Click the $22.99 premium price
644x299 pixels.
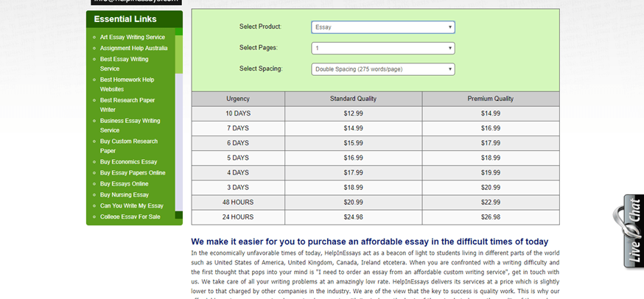point(491,203)
